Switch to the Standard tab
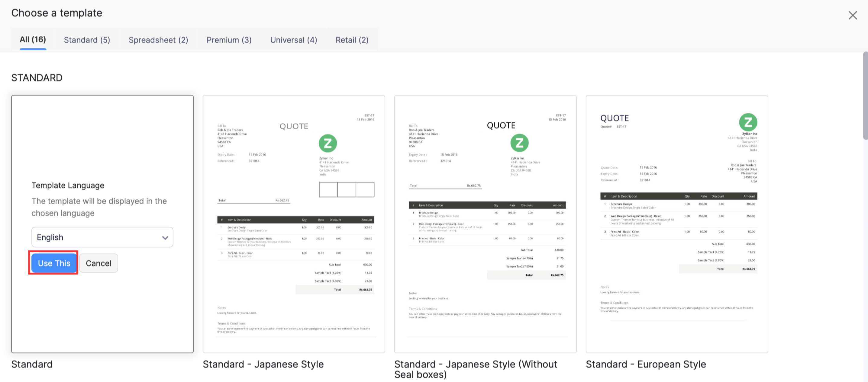This screenshot has width=868, height=382. tap(87, 39)
